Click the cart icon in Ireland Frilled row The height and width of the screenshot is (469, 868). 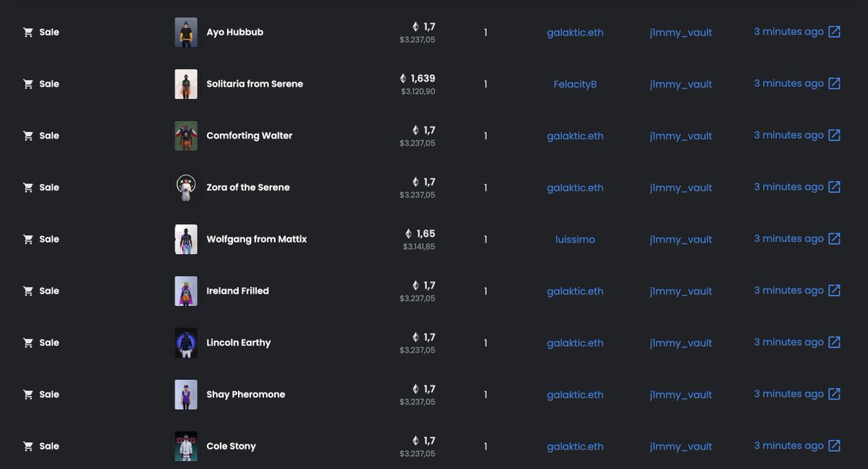(28, 291)
